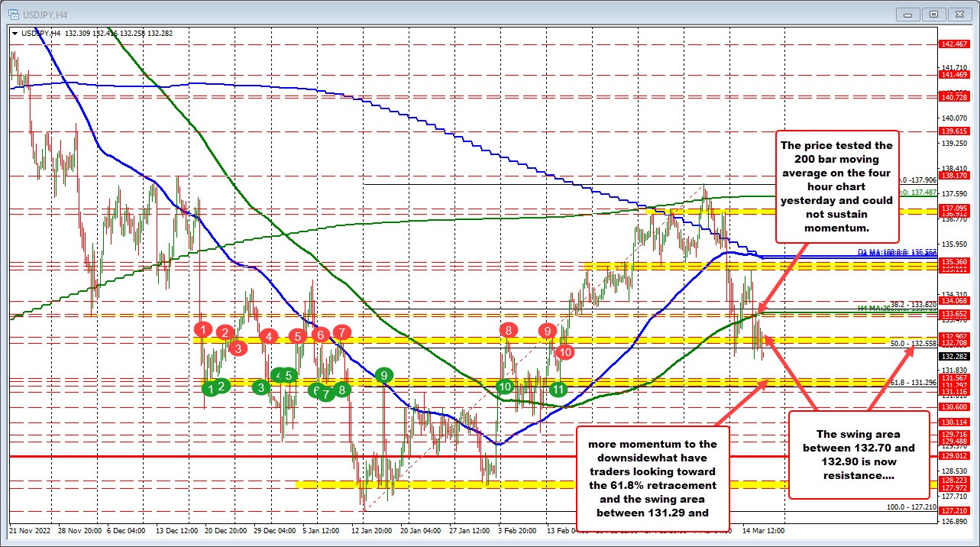Click the 129.012 red price label

[953, 455]
